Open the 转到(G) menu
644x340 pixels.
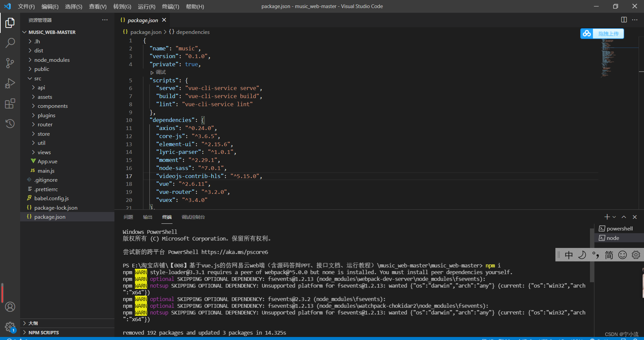pyautogui.click(x=122, y=6)
